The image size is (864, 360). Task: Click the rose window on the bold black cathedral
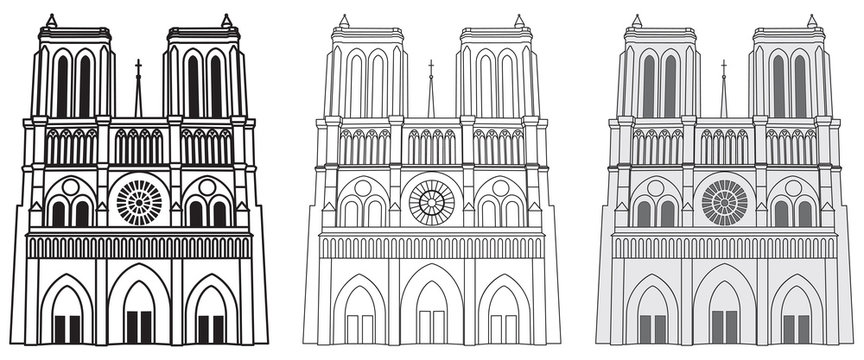pos(139,202)
